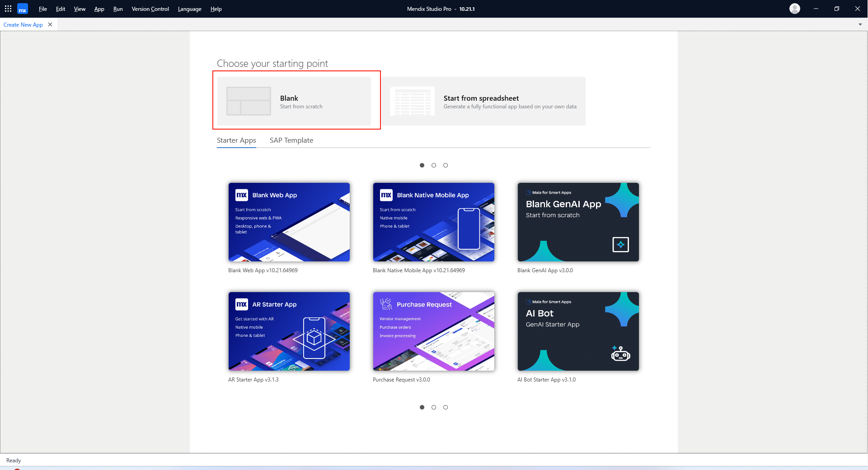Select second page dot in top carousel
The width and height of the screenshot is (868, 470).
click(434, 165)
